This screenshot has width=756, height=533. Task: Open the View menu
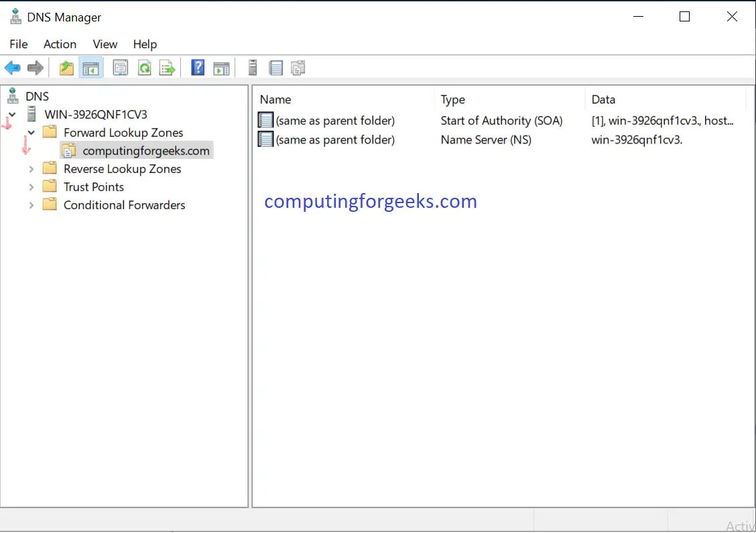click(105, 44)
